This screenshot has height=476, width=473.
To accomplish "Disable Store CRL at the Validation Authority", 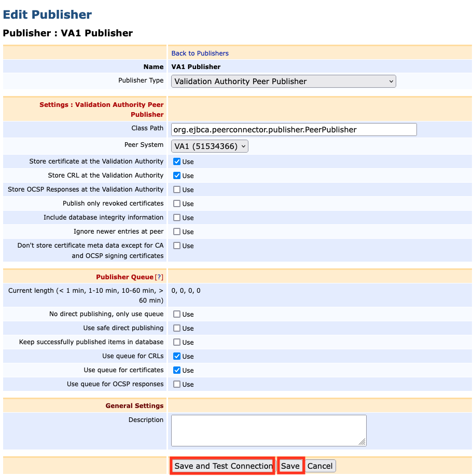I will (177, 175).
